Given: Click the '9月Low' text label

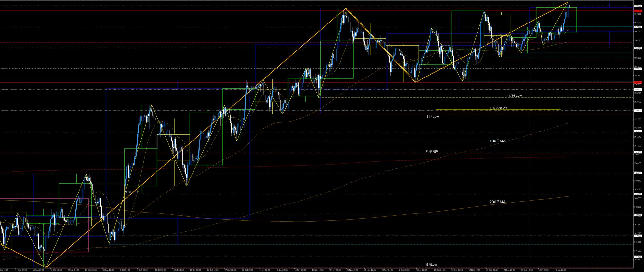Looking at the screenshot, I should click(431, 264).
